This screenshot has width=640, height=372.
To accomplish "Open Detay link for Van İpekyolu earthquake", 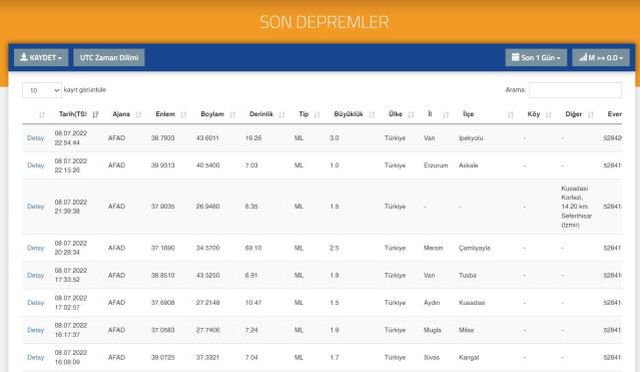I will click(36, 138).
